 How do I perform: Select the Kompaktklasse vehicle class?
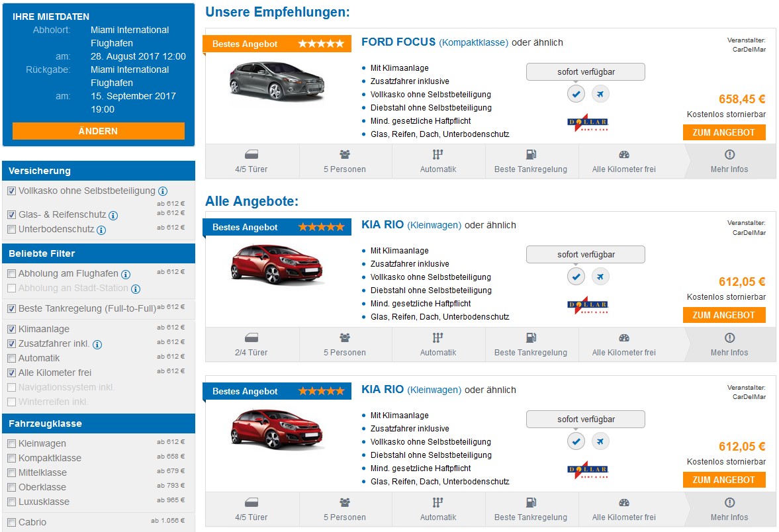tap(12, 458)
